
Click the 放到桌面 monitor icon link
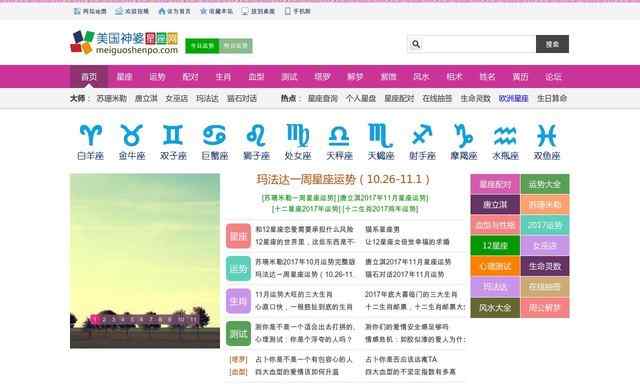[x=258, y=11]
